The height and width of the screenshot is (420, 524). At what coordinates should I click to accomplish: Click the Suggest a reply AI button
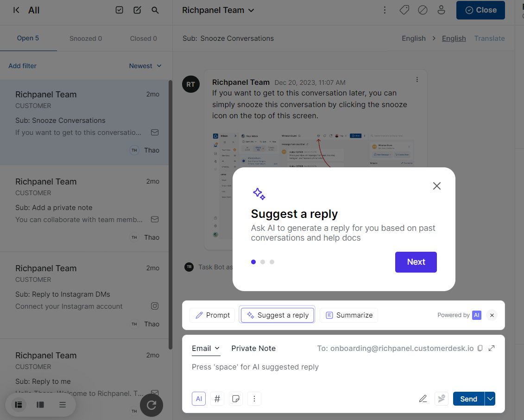point(278,315)
